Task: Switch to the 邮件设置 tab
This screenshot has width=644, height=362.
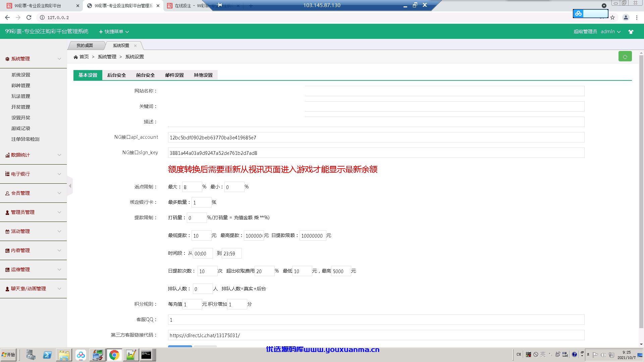Action: (x=174, y=75)
